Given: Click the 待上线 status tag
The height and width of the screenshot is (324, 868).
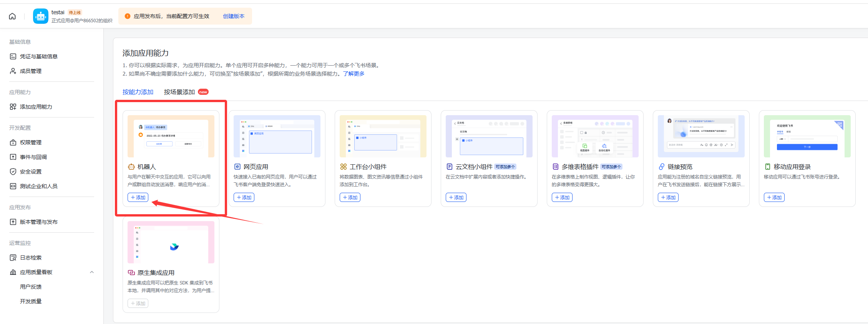Looking at the screenshot, I should [75, 13].
